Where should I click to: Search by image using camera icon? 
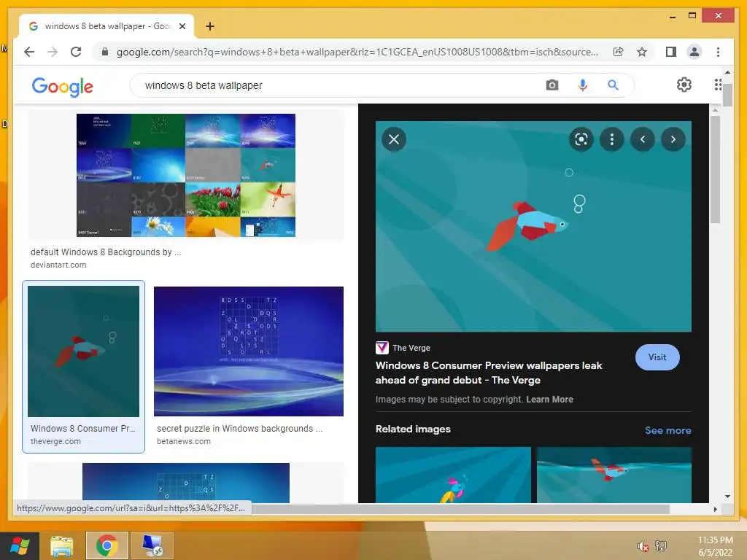tap(552, 85)
